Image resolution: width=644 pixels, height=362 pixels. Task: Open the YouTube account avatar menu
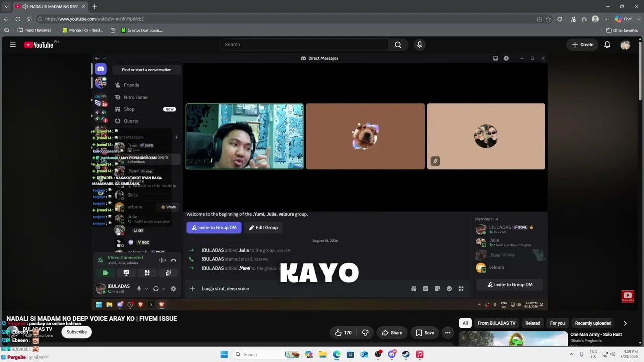coord(625,45)
